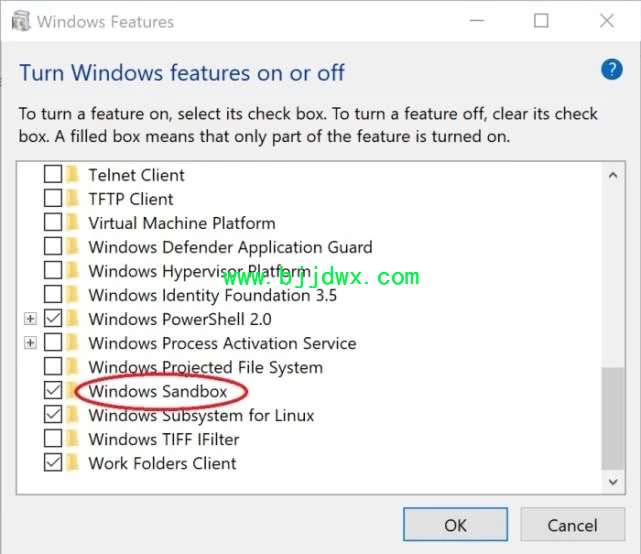
Task: Enable the Telnet Client checkbox
Action: point(53,174)
